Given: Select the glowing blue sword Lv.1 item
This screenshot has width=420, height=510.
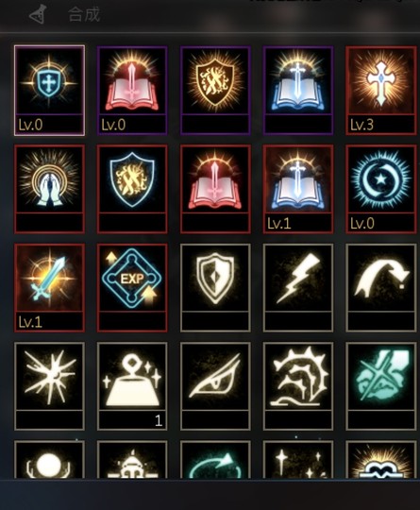Looking at the screenshot, I should pyautogui.click(x=49, y=287).
